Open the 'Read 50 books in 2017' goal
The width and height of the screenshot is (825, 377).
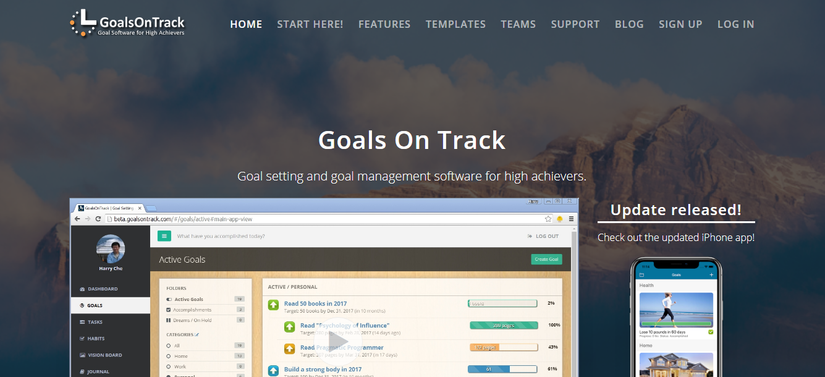click(315, 303)
